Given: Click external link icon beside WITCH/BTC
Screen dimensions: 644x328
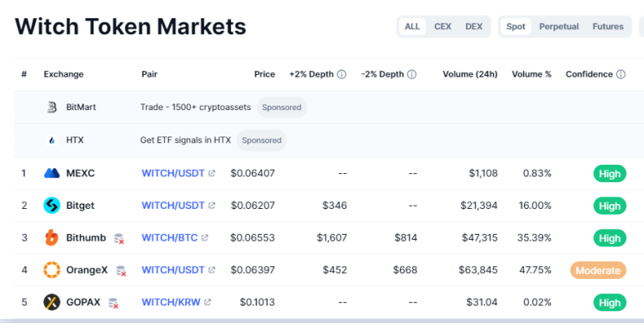Looking at the screenshot, I should click(205, 238).
